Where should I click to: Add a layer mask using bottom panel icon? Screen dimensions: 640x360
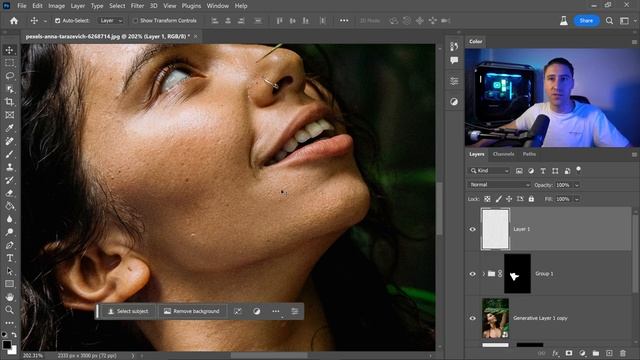tap(569, 353)
